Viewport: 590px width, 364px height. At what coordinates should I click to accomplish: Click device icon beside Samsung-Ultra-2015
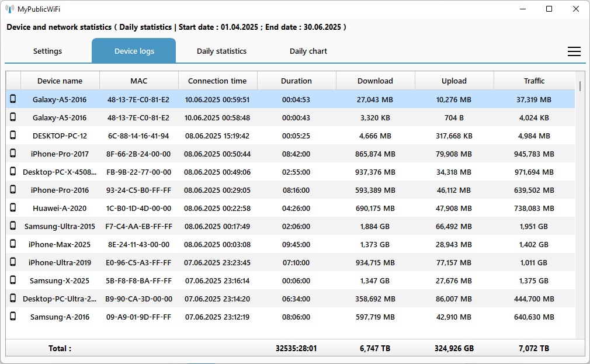tap(13, 226)
